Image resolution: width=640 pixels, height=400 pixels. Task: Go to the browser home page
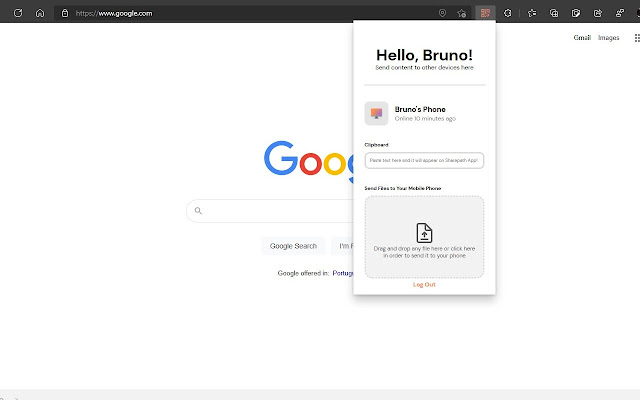40,13
